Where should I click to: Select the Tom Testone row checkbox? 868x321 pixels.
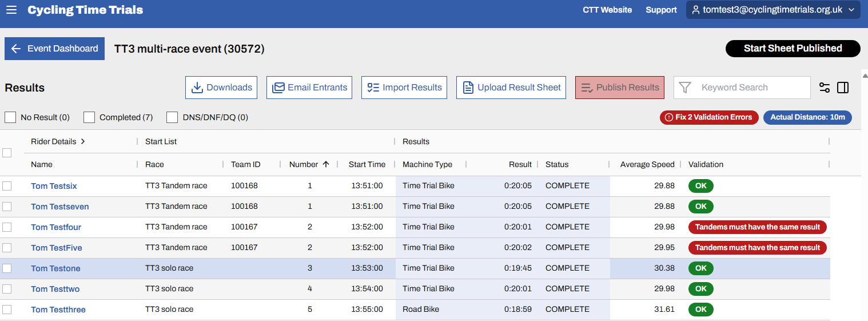click(7, 268)
